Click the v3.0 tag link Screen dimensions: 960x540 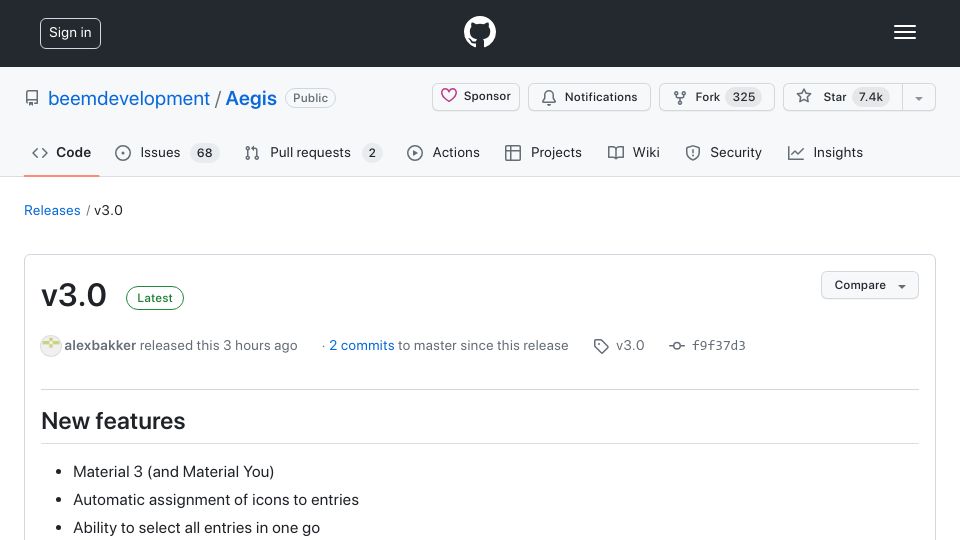[629, 345]
